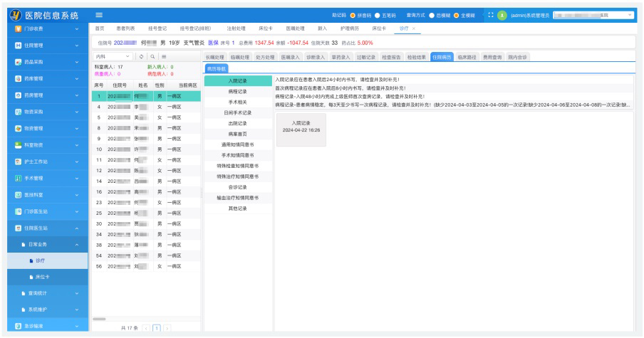Expand the 药品采购 chevron
This screenshot has width=644, height=338.
coord(77,62)
